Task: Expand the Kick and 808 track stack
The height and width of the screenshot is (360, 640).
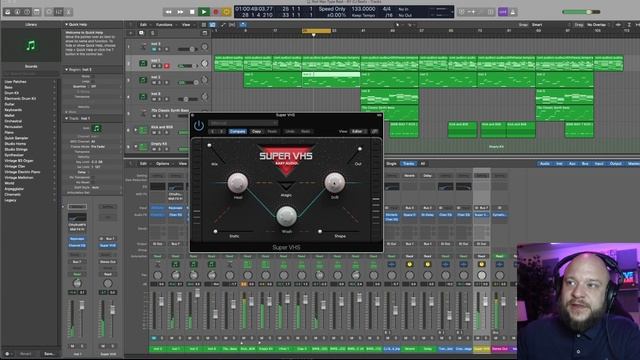Action: point(136,130)
